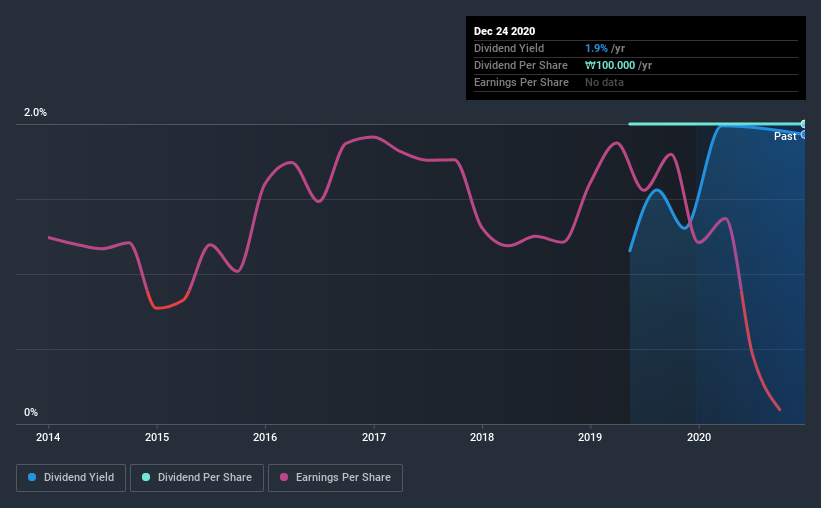This screenshot has height=508, width=821.
Task: Click the pink Earnings Per Share legend dot
Action: pos(284,477)
